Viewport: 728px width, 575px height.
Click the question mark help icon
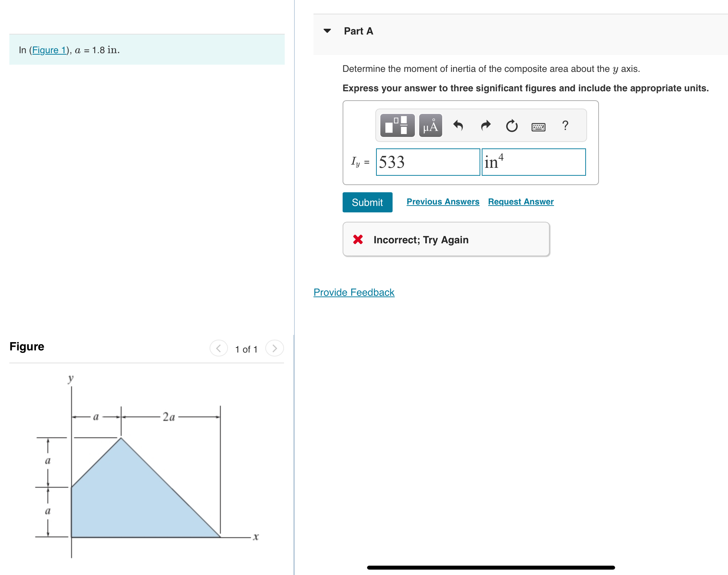pyautogui.click(x=565, y=126)
